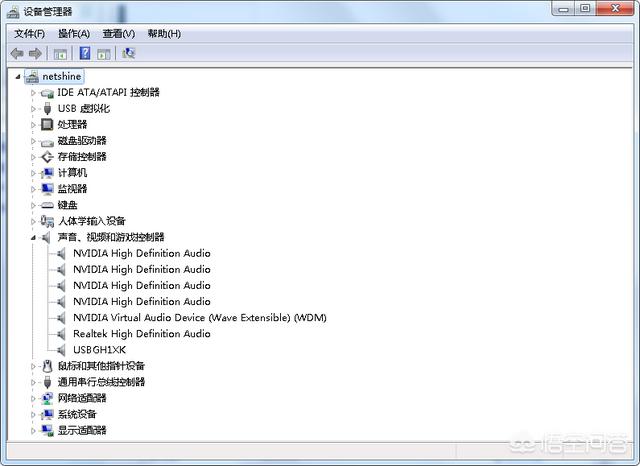Open the 帮助(H) menu

pos(164,34)
